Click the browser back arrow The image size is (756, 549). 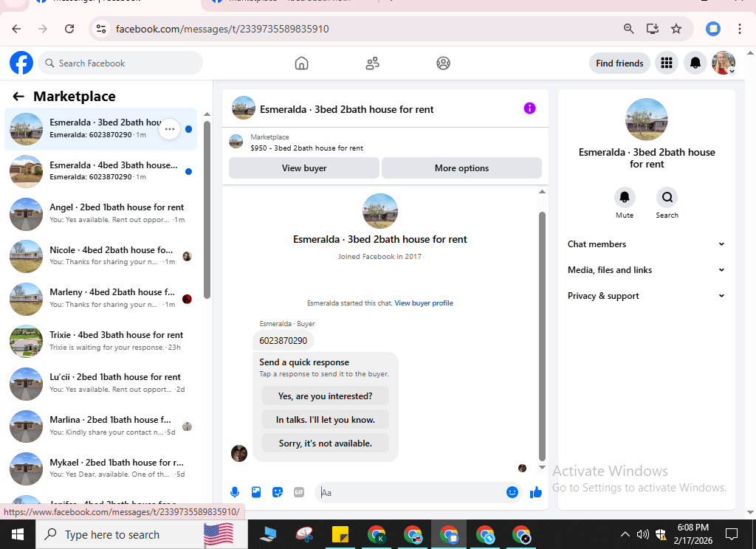pos(16,29)
